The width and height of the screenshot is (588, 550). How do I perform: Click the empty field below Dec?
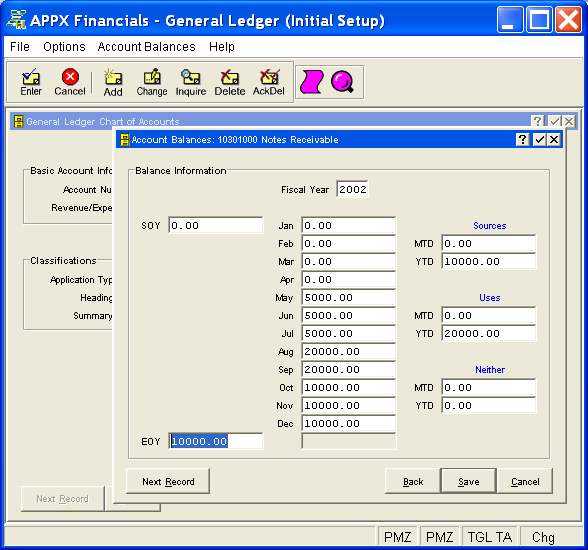tap(348, 441)
